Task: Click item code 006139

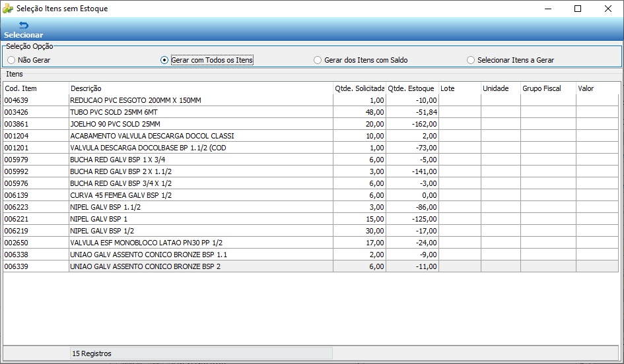Action: (17, 195)
